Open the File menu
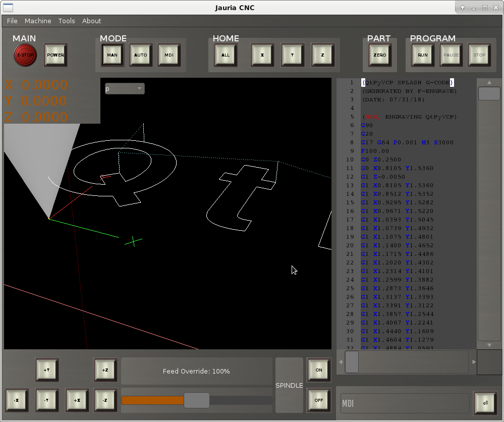The height and width of the screenshot is (422, 504). pyautogui.click(x=12, y=21)
